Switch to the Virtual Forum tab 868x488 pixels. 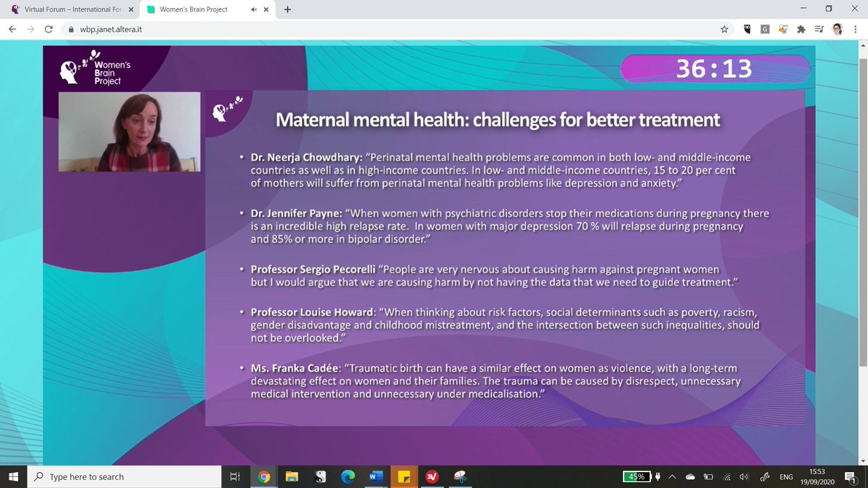tap(69, 10)
